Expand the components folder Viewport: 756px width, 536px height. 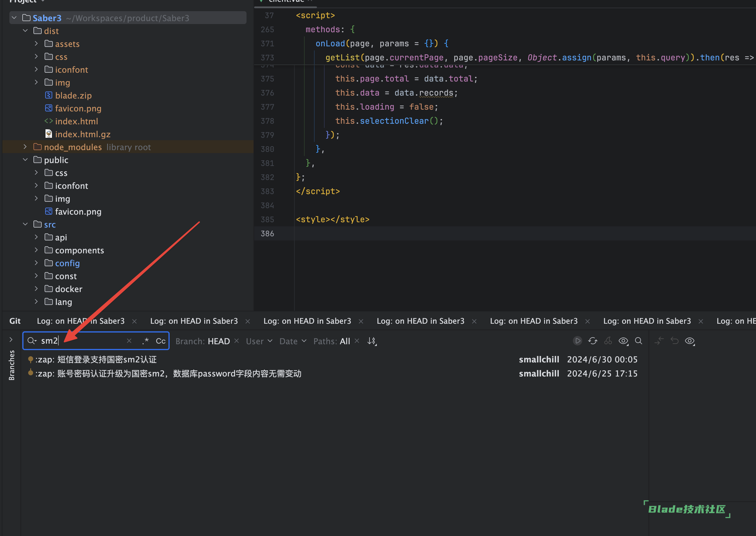pyautogui.click(x=36, y=250)
